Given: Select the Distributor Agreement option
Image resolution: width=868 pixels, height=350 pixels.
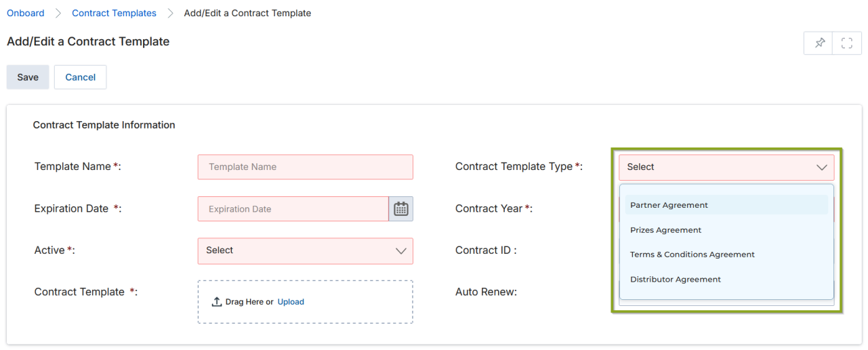Looking at the screenshot, I should coord(726,279).
